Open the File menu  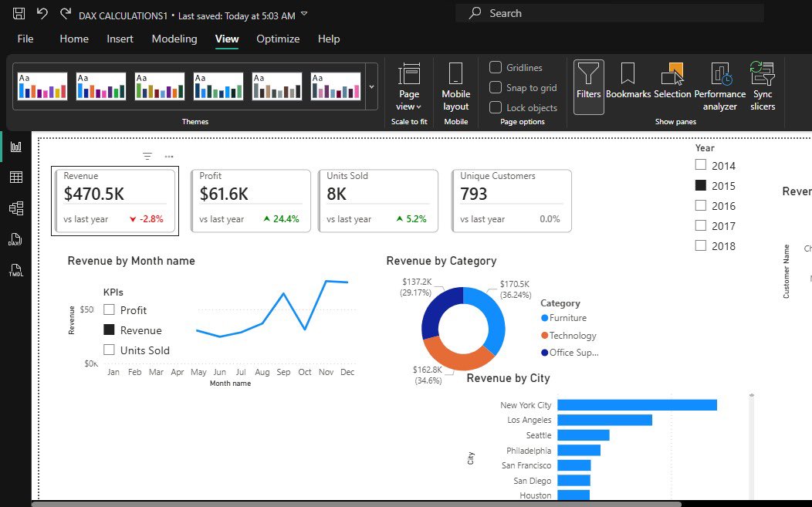click(25, 39)
